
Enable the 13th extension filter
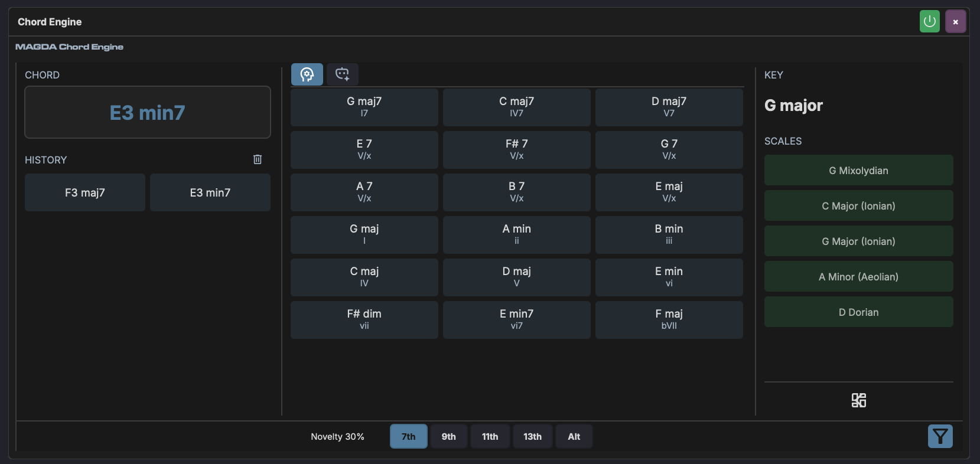click(532, 436)
